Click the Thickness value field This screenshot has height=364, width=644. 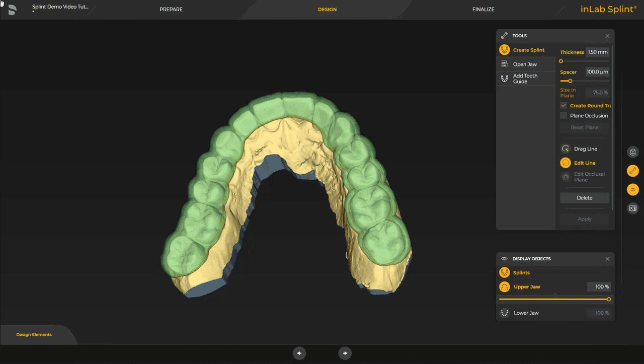click(x=597, y=52)
